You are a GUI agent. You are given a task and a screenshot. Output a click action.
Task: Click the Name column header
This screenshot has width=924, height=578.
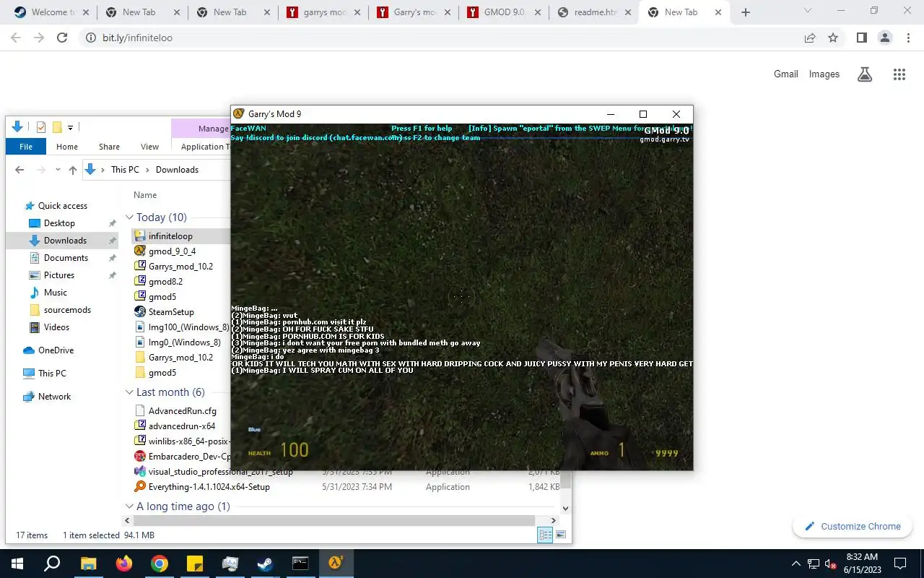click(x=145, y=195)
